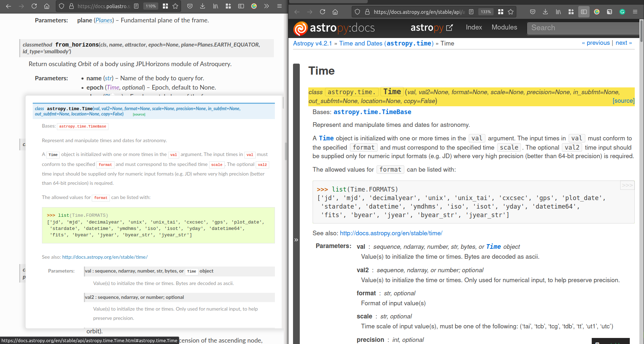Toggle the active sidebar button in astropy window
Viewport: 644px width, 344px height.
point(584,12)
